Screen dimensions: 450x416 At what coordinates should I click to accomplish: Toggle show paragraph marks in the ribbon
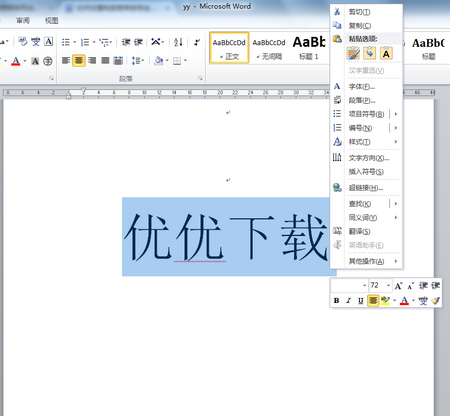tap(197, 42)
